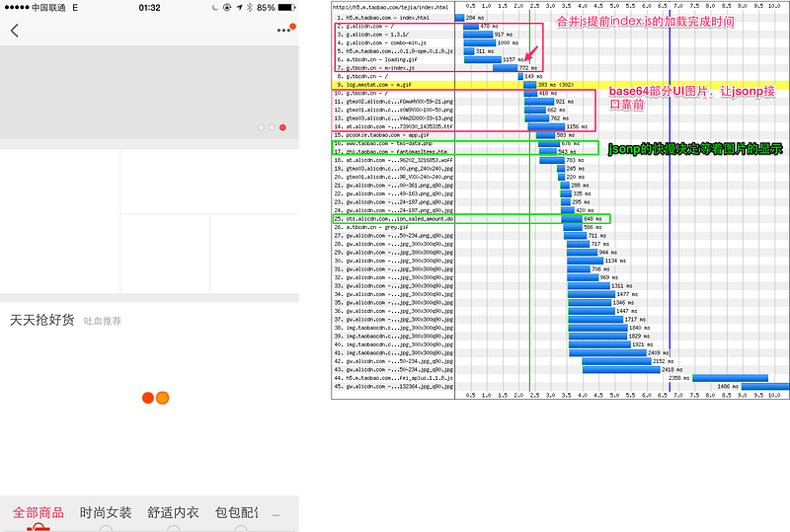Tap the location arrow icon in status bar
790x532 pixels.
coord(239,8)
